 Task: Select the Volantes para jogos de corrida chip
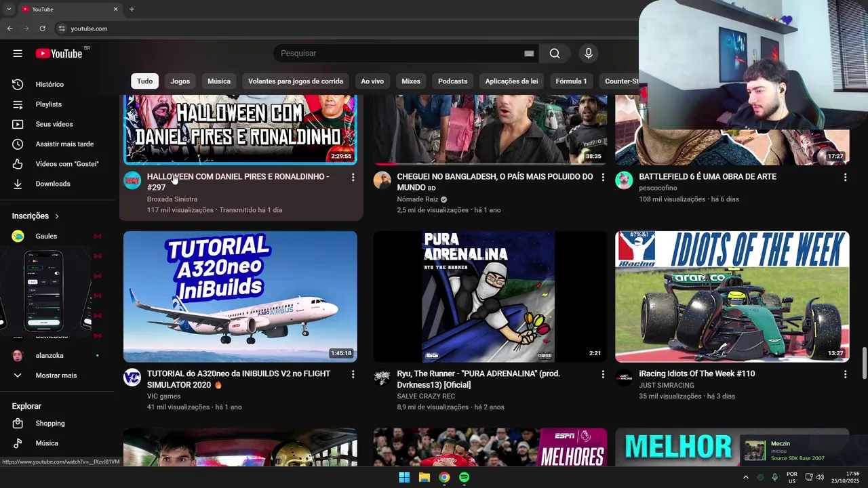pyautogui.click(x=296, y=81)
